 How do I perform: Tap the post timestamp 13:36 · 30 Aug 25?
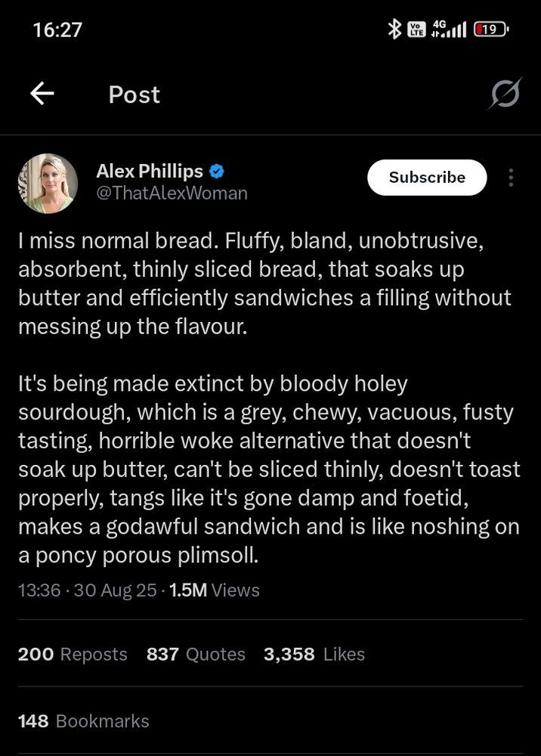[x=86, y=590]
